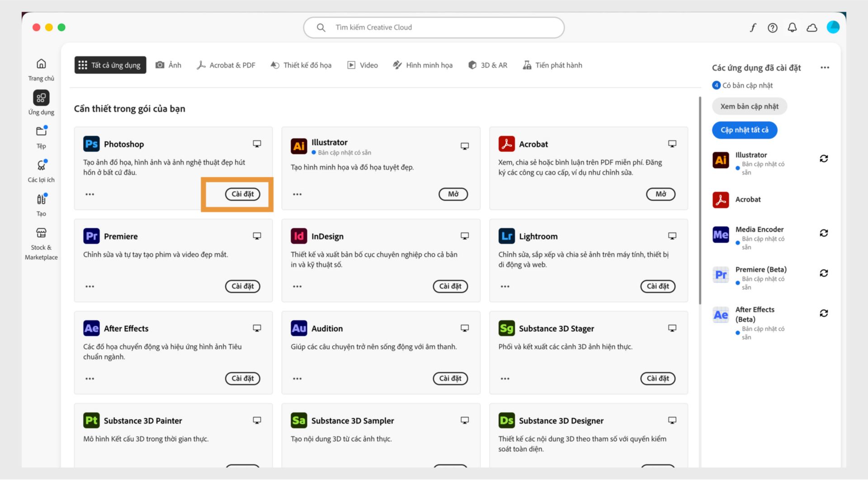868x480 pixels.
Task: Switch to Tiền phát hành tab
Action: point(552,65)
